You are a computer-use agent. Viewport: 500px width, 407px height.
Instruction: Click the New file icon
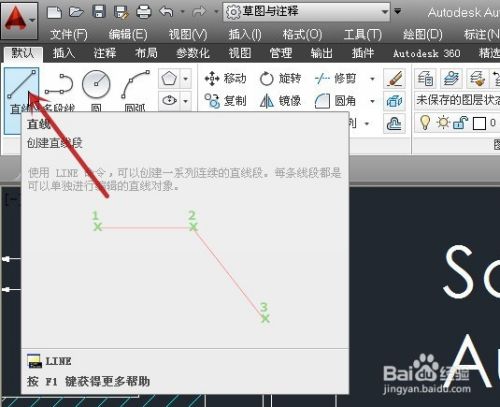(x=55, y=12)
